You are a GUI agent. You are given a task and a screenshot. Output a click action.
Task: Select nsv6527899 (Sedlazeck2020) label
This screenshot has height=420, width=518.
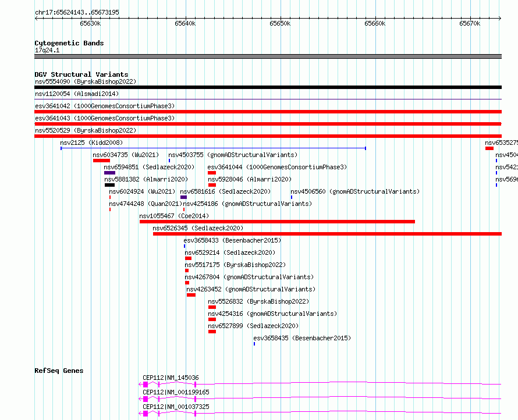pos(253,326)
